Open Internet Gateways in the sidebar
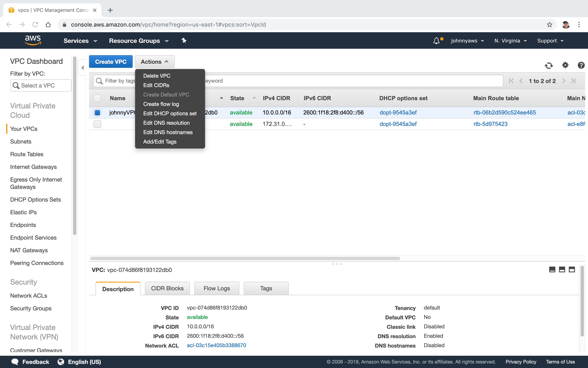Viewport: 588px width, 368px height. [x=33, y=167]
